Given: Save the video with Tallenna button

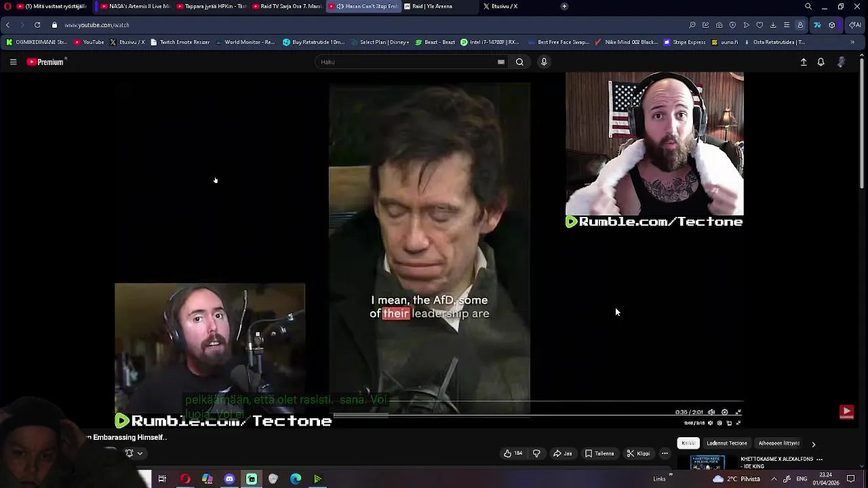Looking at the screenshot, I should [599, 453].
